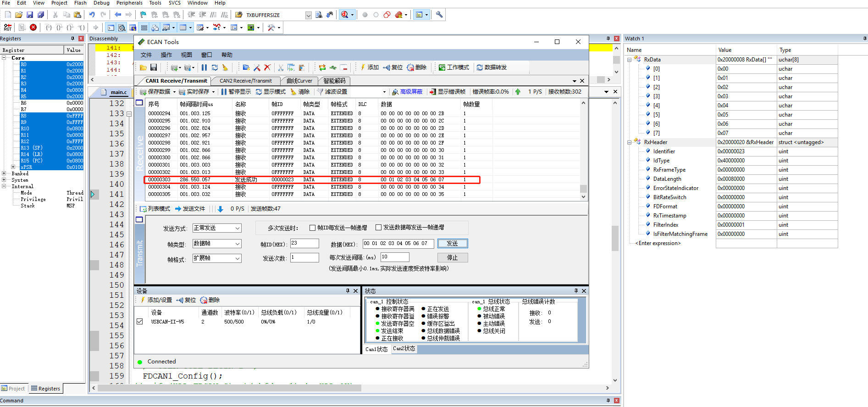This screenshot has width=868, height=407.
Task: Click 列表模式 list mode button
Action: click(x=155, y=209)
